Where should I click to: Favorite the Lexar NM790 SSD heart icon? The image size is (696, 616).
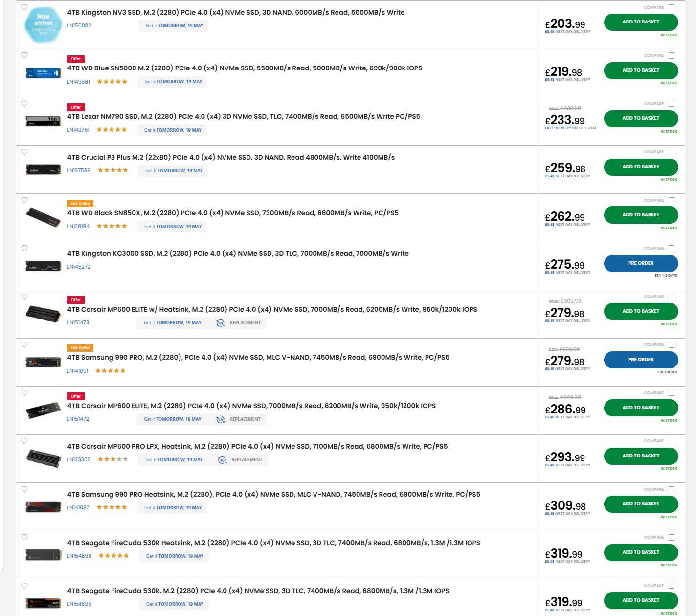click(x=24, y=104)
